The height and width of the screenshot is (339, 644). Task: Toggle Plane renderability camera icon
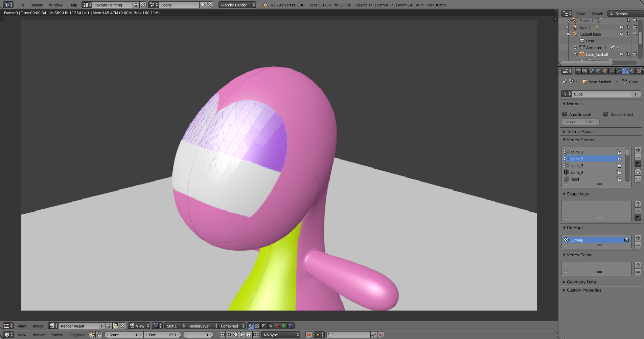[x=635, y=21]
